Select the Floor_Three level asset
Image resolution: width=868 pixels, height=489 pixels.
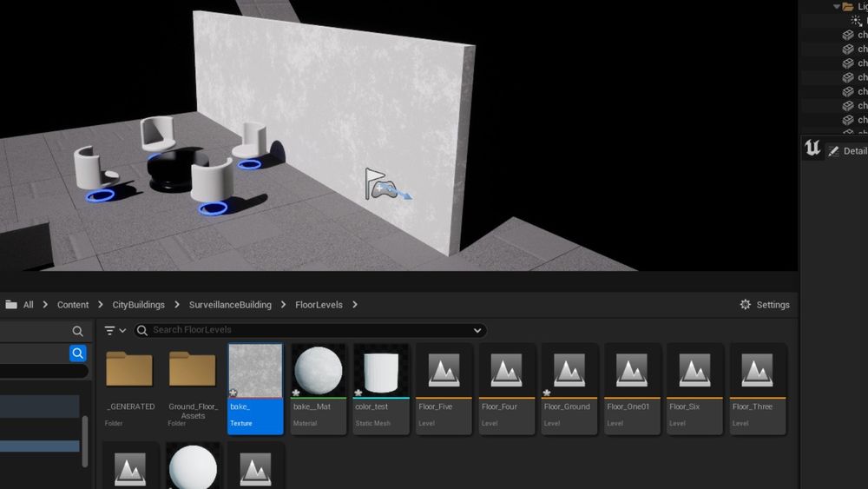pos(757,389)
